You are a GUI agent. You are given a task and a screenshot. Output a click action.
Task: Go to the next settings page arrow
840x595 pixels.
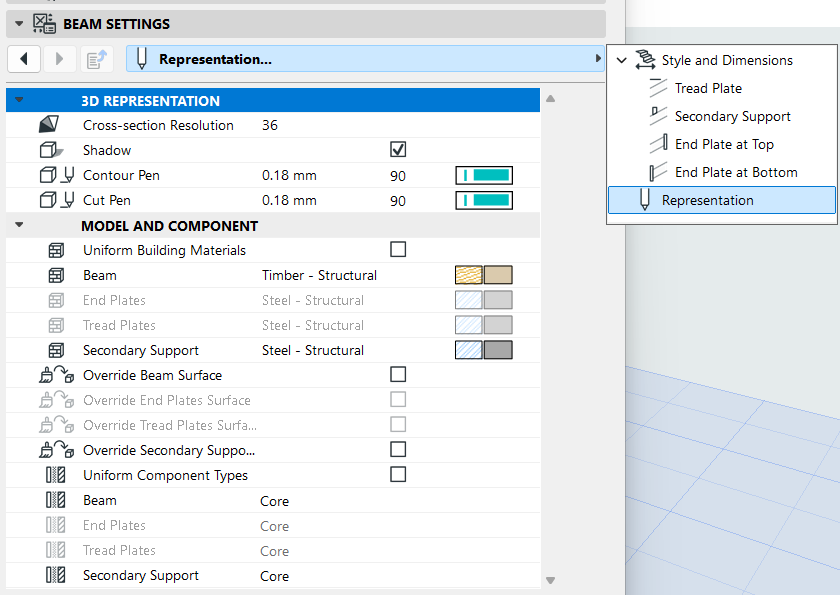(59, 59)
